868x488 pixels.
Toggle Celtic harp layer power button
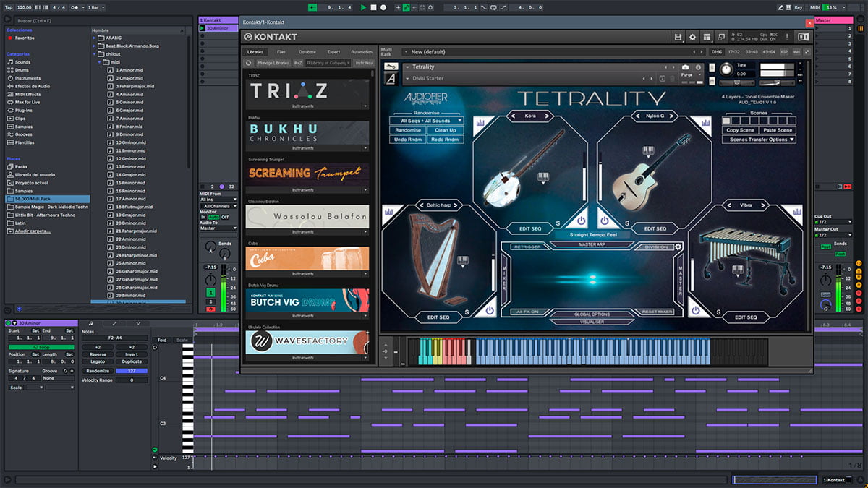point(490,310)
